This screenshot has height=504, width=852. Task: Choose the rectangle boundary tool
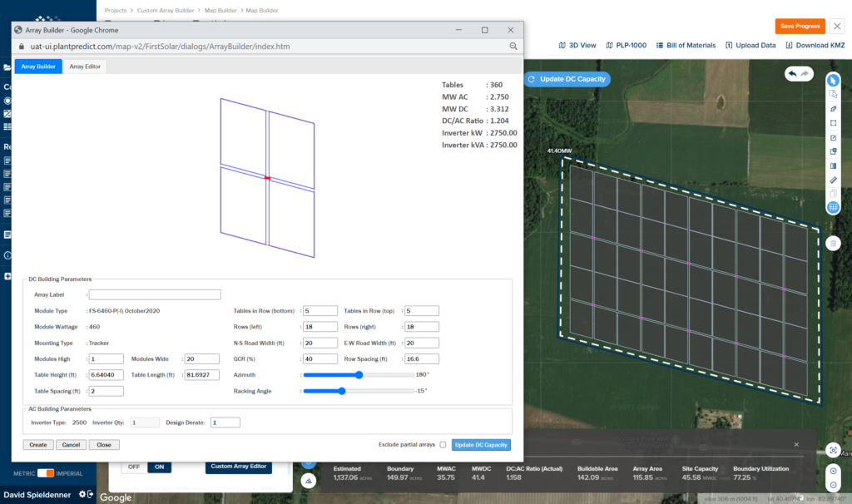[x=833, y=123]
